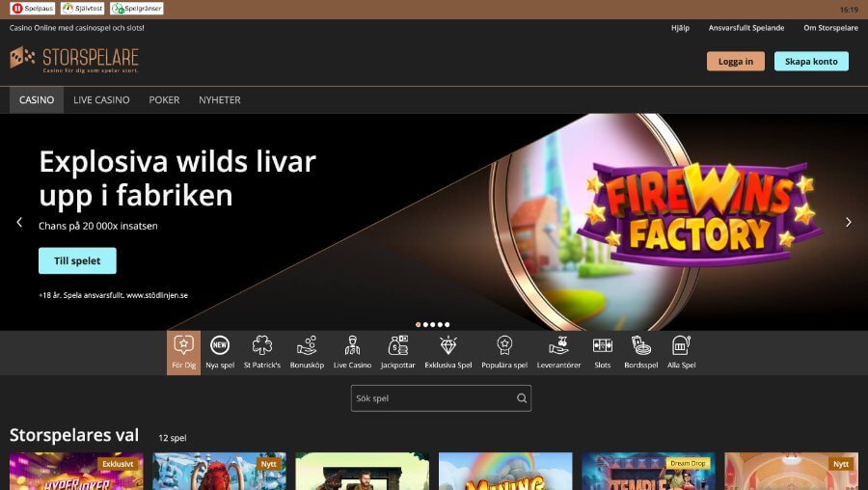This screenshot has width=868, height=490.
Task: Switch to the Live Casino tab
Action: coord(101,99)
